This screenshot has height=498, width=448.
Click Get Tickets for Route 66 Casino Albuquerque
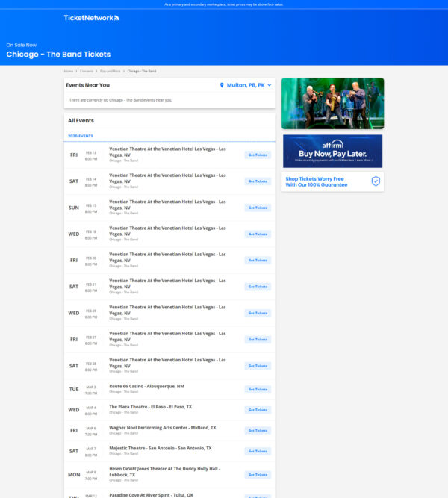(258, 389)
